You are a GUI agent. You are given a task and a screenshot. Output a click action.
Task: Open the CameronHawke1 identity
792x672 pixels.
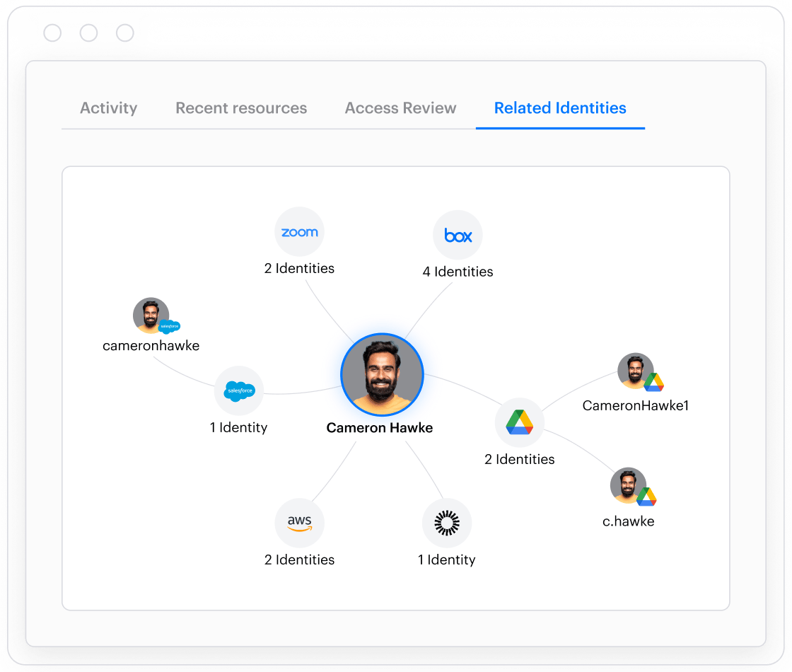(x=636, y=406)
